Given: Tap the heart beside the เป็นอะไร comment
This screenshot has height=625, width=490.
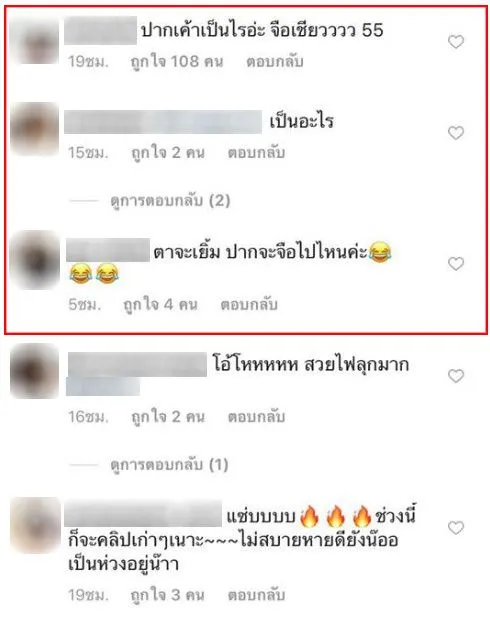Looking at the screenshot, I should coord(456,133).
